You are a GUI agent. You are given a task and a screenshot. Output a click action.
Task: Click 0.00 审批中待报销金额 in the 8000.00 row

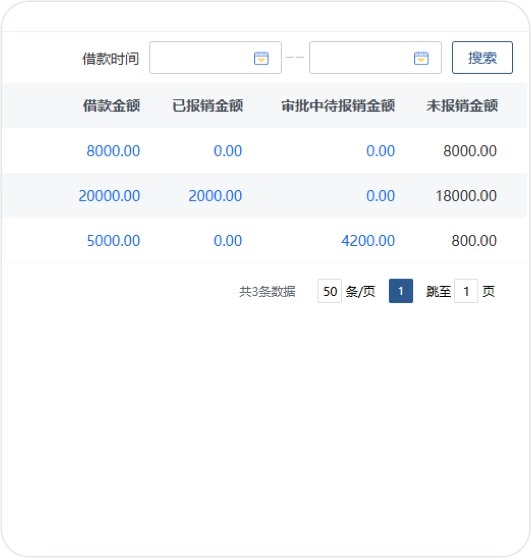(380, 151)
